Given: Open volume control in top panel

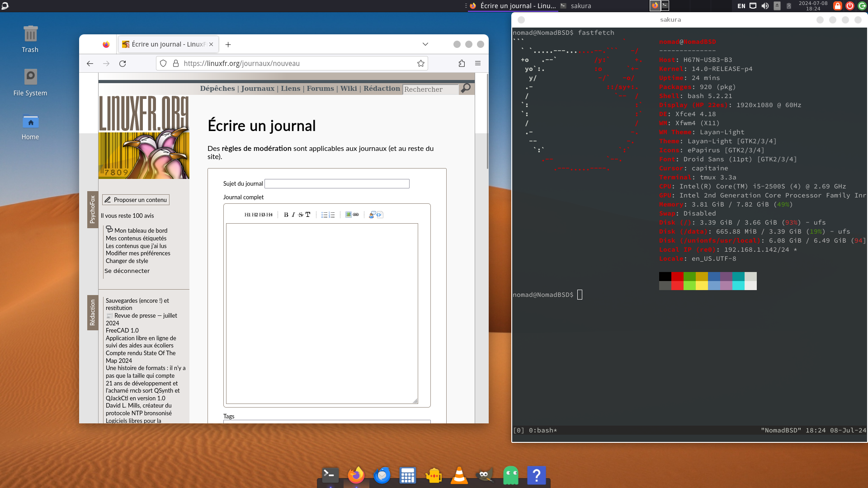Looking at the screenshot, I should click(765, 6).
